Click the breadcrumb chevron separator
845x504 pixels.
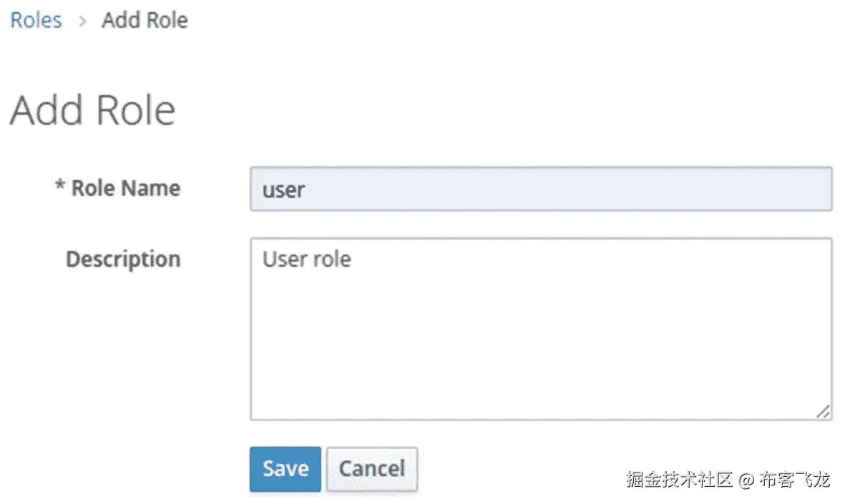pyautogui.click(x=82, y=21)
